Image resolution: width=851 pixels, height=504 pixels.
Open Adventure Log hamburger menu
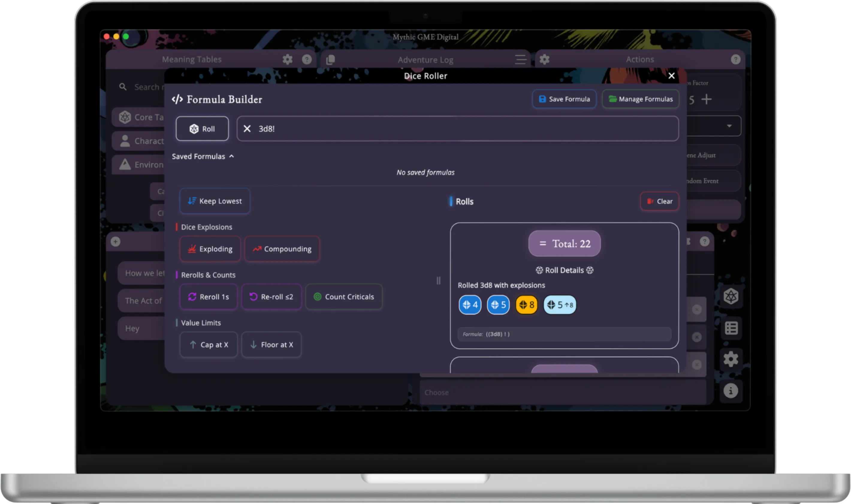point(520,60)
